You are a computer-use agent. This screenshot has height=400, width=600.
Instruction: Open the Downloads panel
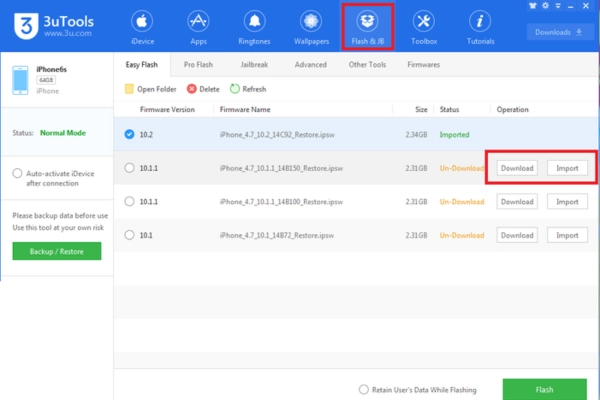559,32
